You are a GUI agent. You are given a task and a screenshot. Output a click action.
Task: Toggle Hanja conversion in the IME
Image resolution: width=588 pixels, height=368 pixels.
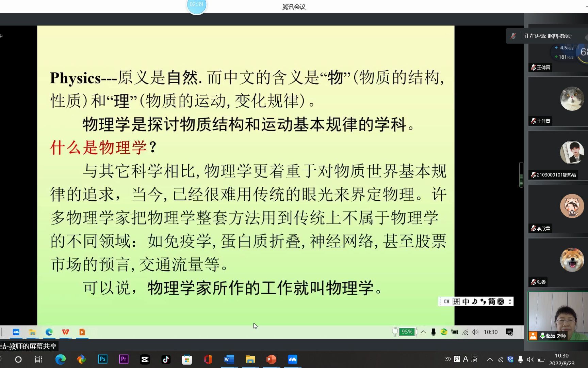point(474,359)
